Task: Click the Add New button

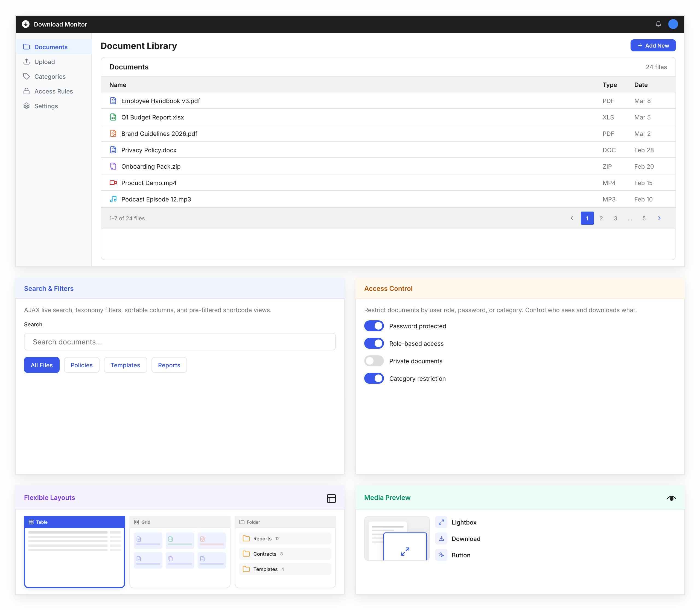Action: pos(653,45)
